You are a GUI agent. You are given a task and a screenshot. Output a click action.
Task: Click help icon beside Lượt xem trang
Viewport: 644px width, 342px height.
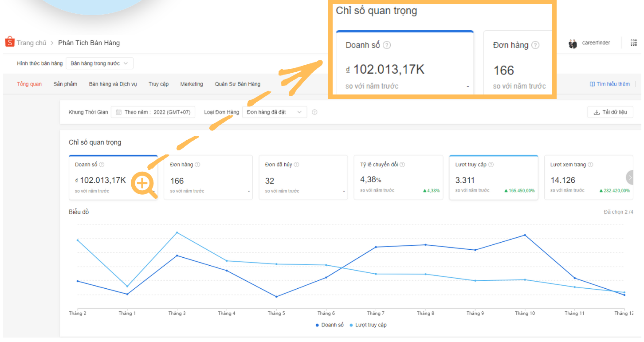(590, 165)
